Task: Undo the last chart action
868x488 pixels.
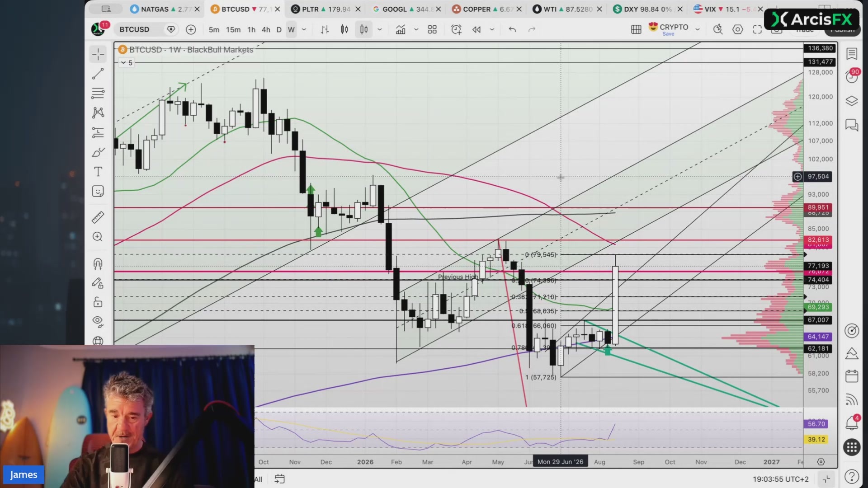Action: coord(512,30)
